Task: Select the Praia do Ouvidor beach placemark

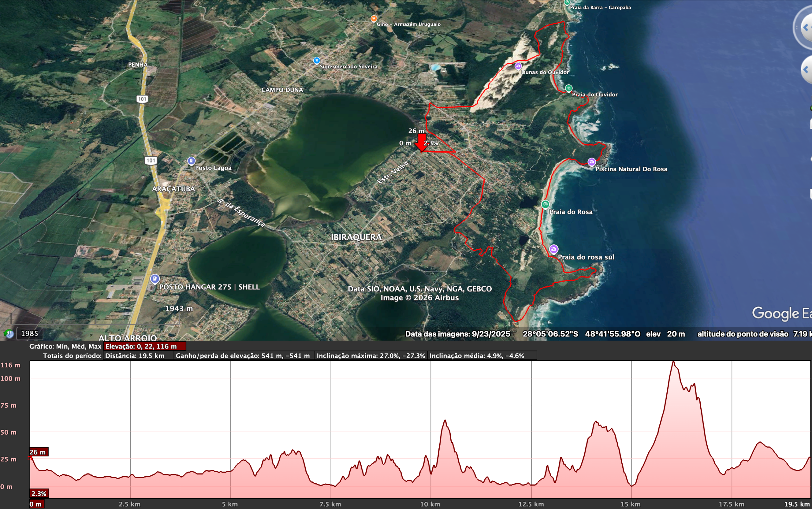Action: pos(569,88)
